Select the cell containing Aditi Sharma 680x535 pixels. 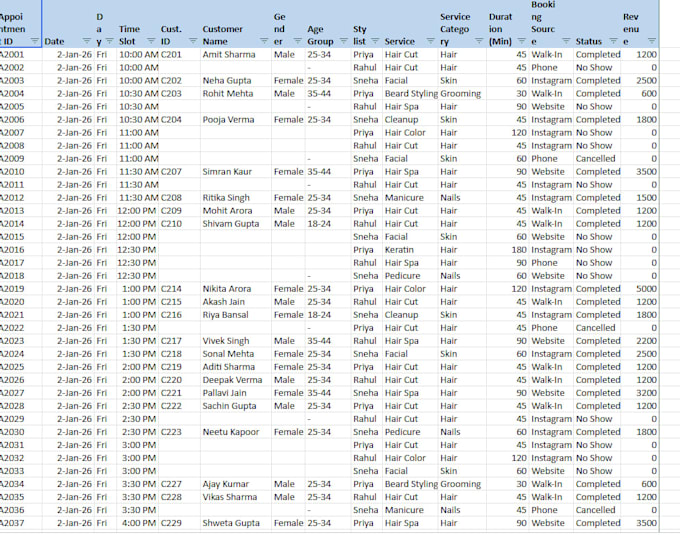click(235, 367)
